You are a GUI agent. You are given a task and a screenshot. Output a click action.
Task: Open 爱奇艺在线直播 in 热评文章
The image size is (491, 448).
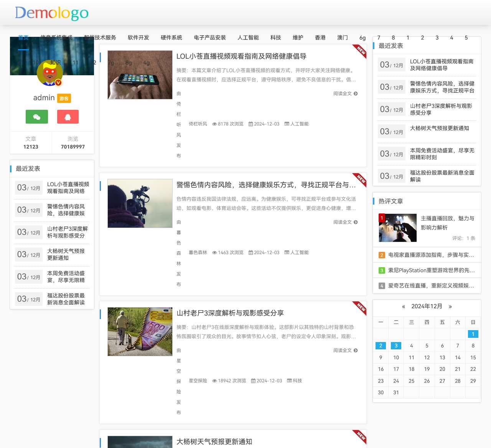431,286
